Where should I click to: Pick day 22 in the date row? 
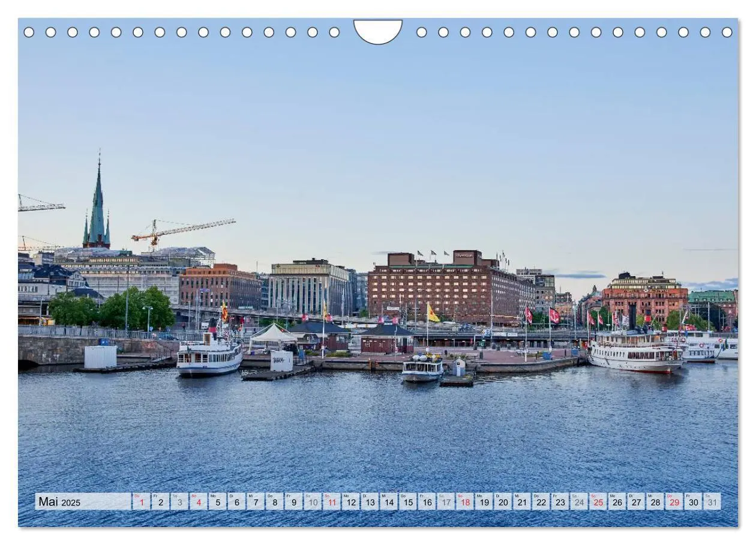coord(541,502)
